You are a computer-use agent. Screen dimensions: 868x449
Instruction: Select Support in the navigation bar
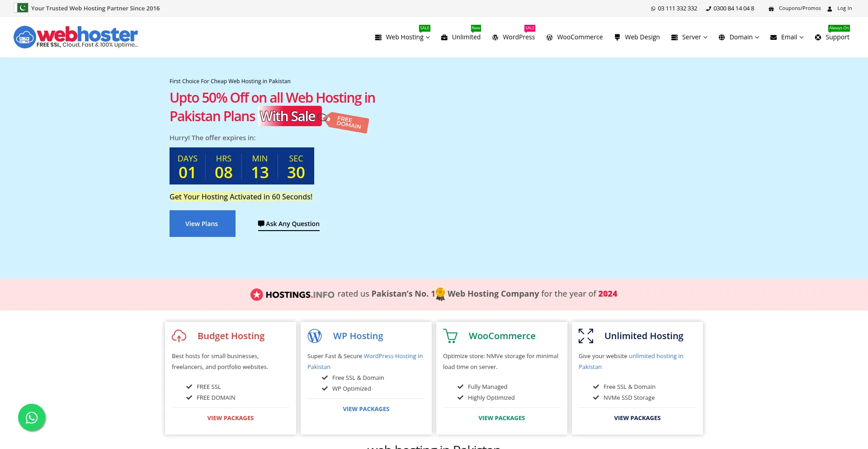pos(832,37)
